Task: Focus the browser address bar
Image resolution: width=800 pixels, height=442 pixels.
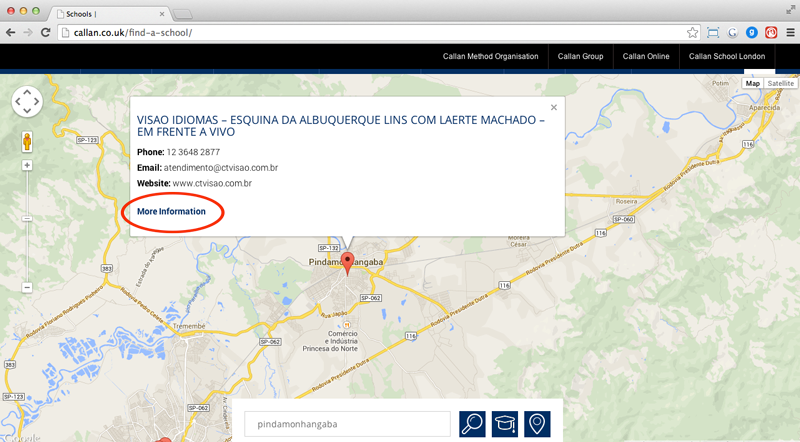Action: point(378,33)
